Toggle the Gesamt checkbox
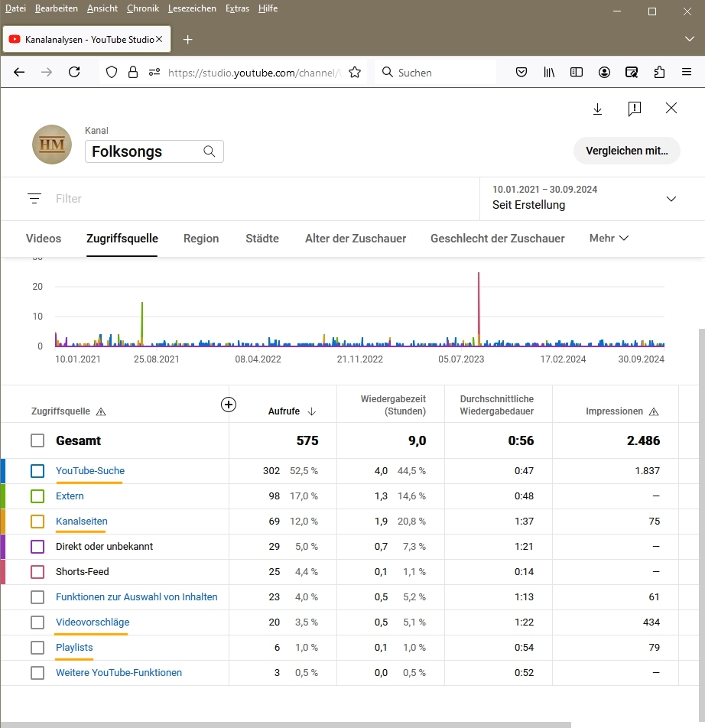The height and width of the screenshot is (728, 705). pyautogui.click(x=37, y=440)
